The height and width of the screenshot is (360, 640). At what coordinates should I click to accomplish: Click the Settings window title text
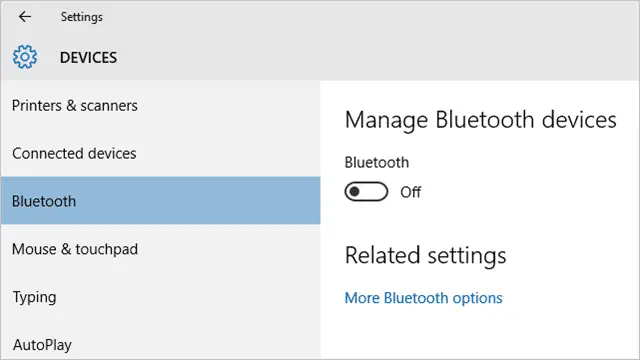click(82, 17)
